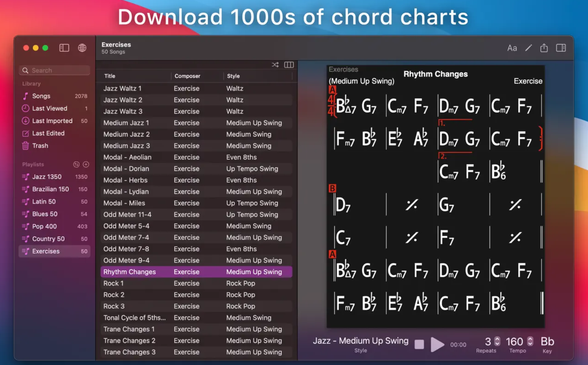
Task: Select the Odd Meter 7-4 song
Action: 196,238
